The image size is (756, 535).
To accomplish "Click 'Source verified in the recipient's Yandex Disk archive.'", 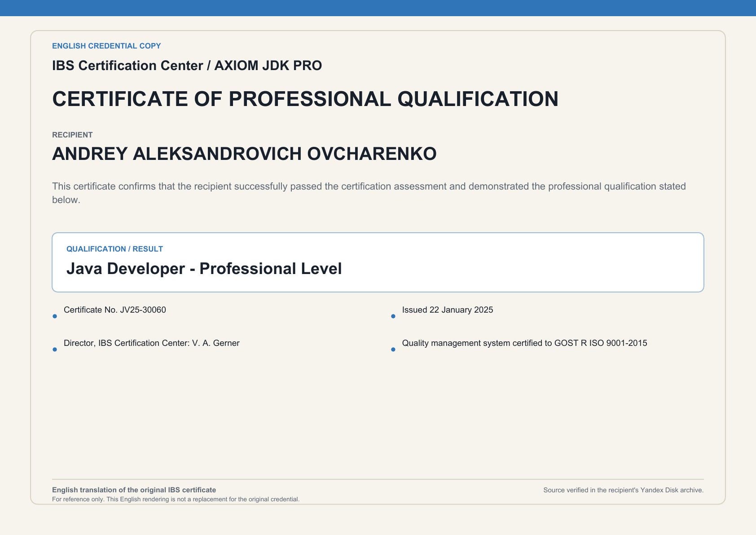I will point(624,490).
